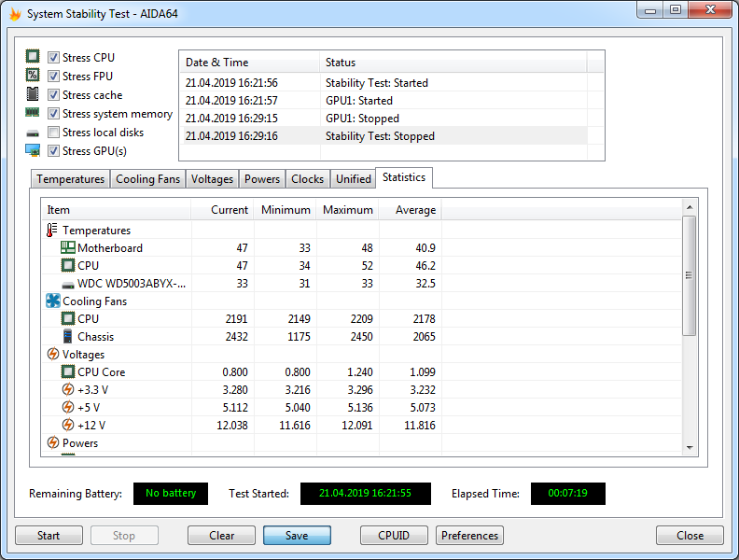This screenshot has width=739, height=560.
Task: Click the WDC hard drive row icon
Action: tap(68, 285)
